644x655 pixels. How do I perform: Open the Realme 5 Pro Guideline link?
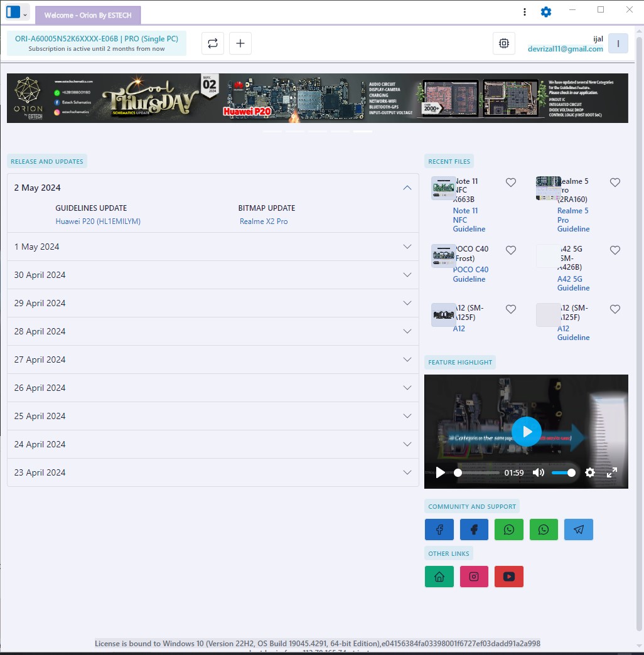(573, 220)
